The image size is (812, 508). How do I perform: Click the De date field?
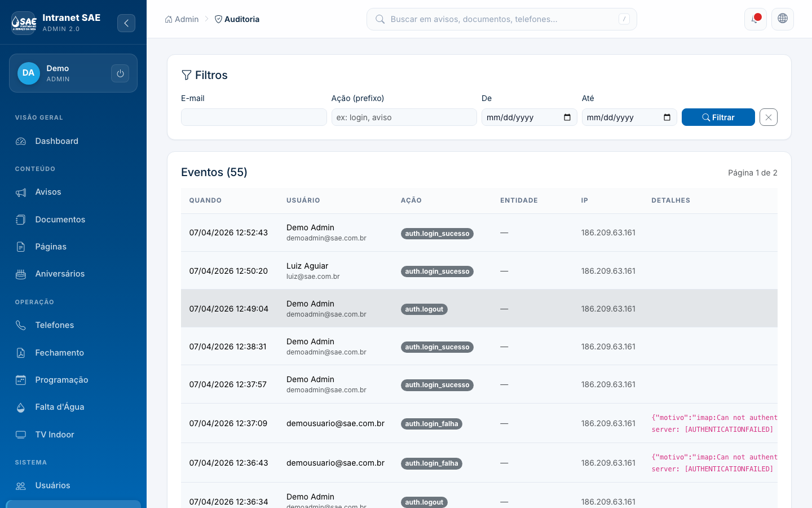(529, 117)
